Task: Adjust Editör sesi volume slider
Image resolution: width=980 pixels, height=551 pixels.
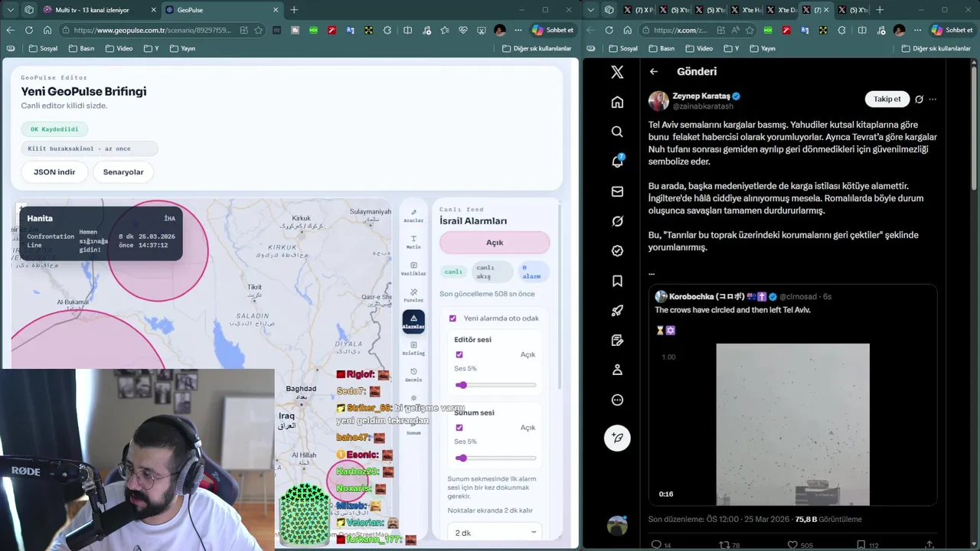Action: [x=495, y=385]
